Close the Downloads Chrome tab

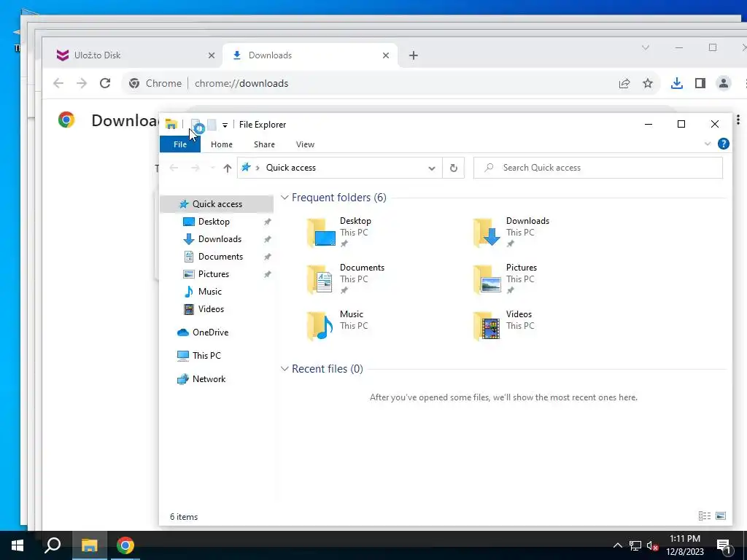point(386,55)
